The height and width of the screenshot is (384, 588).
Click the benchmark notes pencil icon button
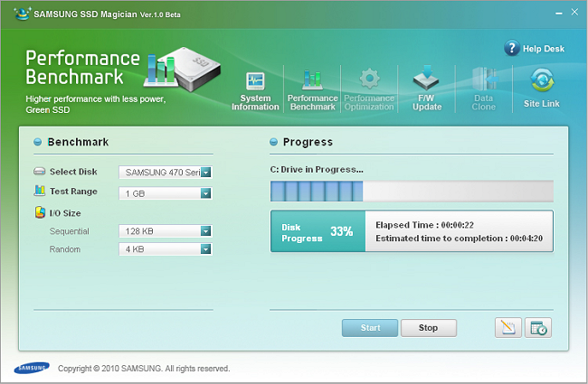508,328
